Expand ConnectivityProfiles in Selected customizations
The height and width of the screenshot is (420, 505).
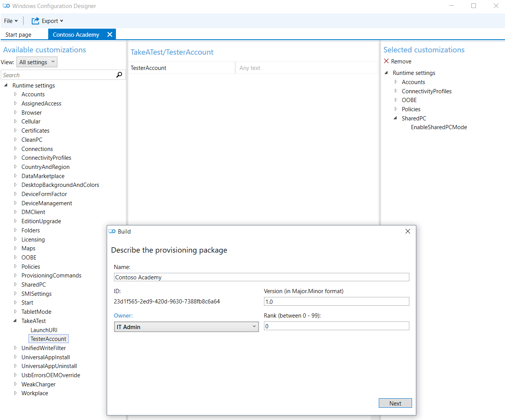point(396,91)
